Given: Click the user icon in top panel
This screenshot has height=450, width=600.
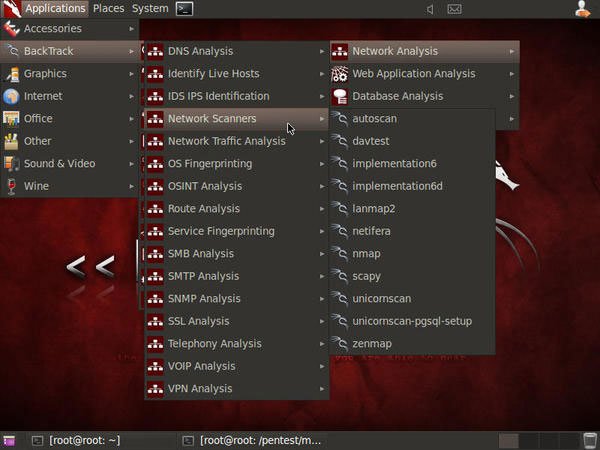Looking at the screenshot, I should click(582, 9).
